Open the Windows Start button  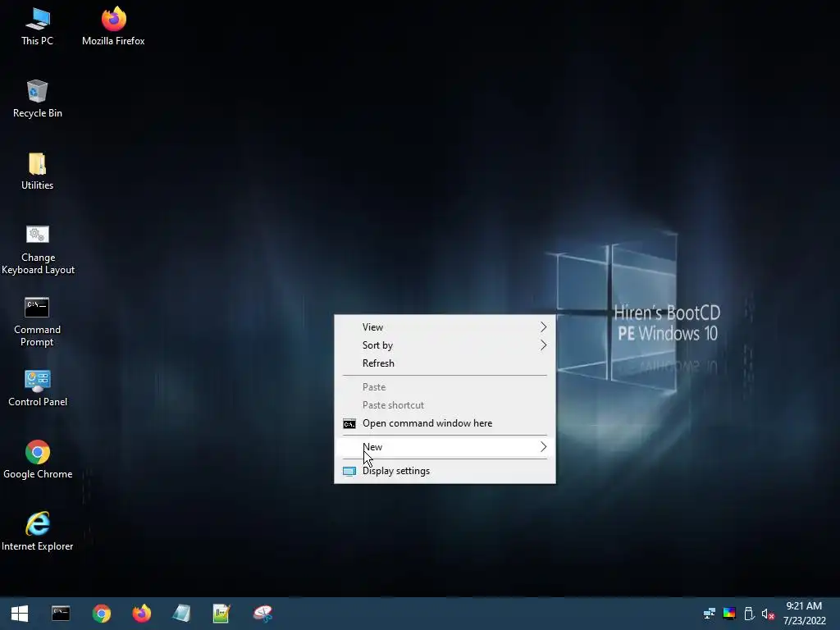tap(20, 614)
